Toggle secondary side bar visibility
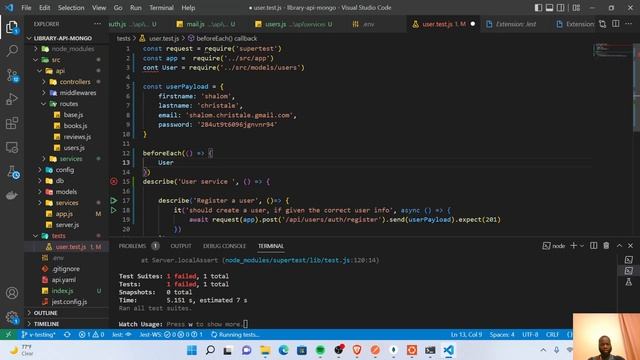640x360 pixels. pyautogui.click(x=561, y=8)
